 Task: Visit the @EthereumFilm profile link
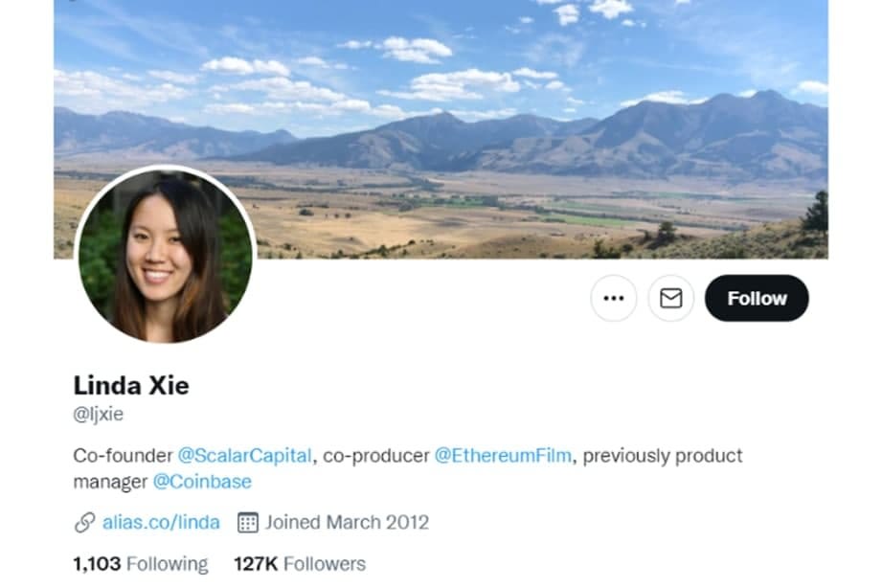click(x=503, y=455)
